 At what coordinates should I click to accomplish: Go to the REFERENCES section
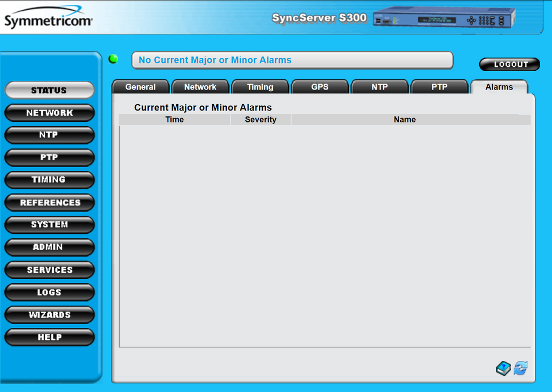pyautogui.click(x=50, y=203)
